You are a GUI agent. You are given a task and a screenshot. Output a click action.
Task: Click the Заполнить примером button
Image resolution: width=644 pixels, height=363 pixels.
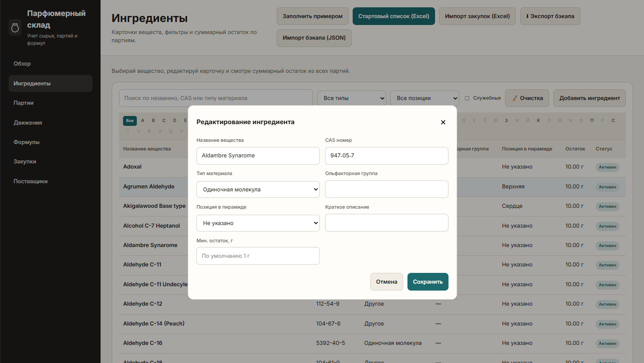pyautogui.click(x=313, y=16)
